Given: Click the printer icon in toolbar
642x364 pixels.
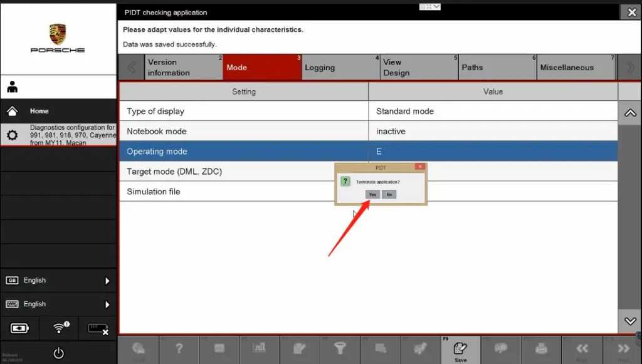Looking at the screenshot, I should (542, 349).
